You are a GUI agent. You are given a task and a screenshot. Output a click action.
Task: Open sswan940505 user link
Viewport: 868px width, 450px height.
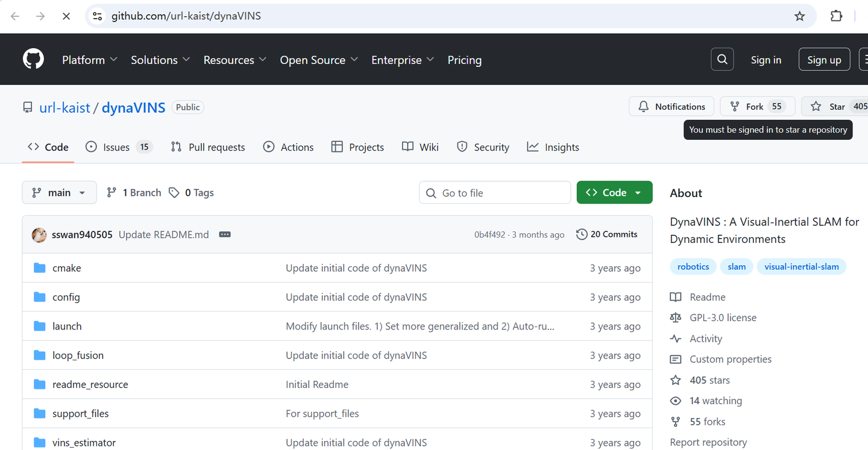pyautogui.click(x=82, y=235)
